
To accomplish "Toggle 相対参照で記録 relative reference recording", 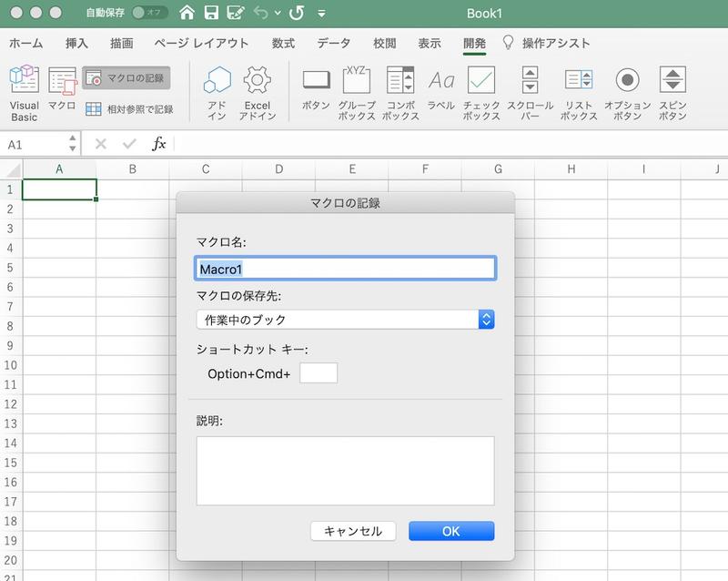I will tap(128, 109).
